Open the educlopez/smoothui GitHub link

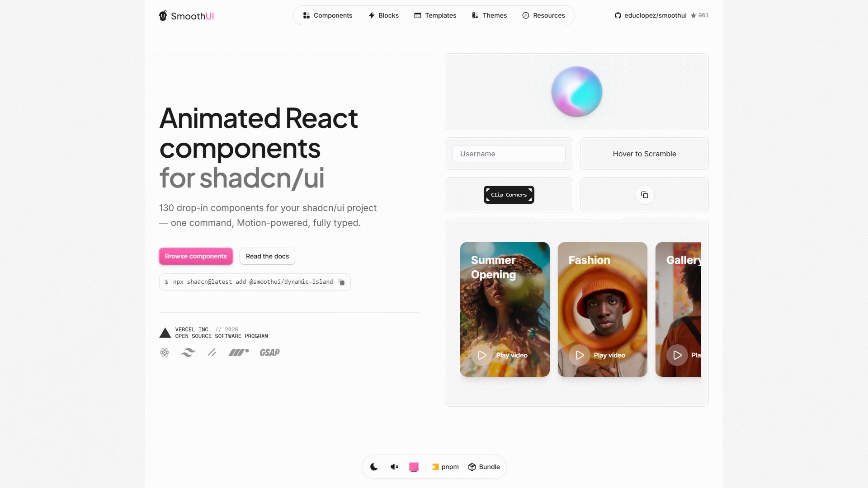tap(651, 15)
